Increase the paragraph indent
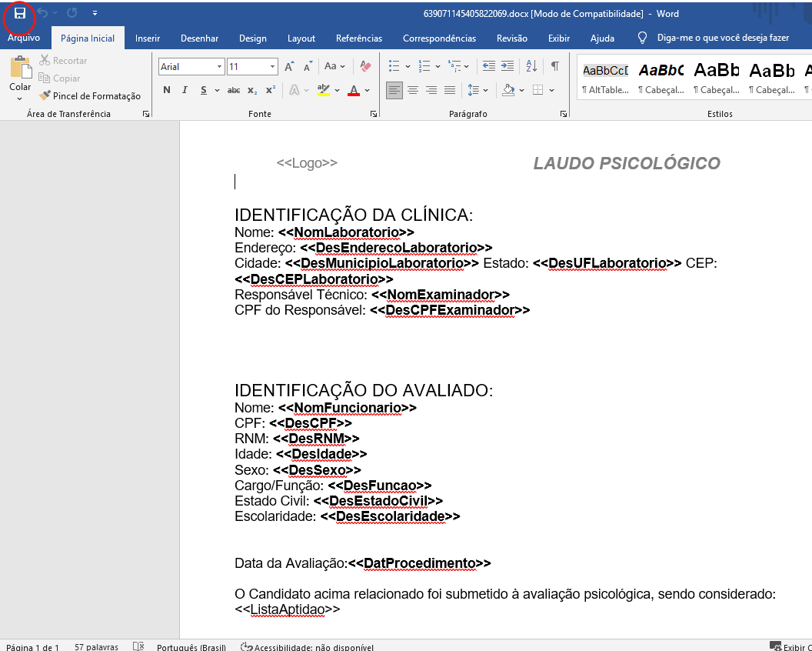The height and width of the screenshot is (651, 812). [x=507, y=66]
